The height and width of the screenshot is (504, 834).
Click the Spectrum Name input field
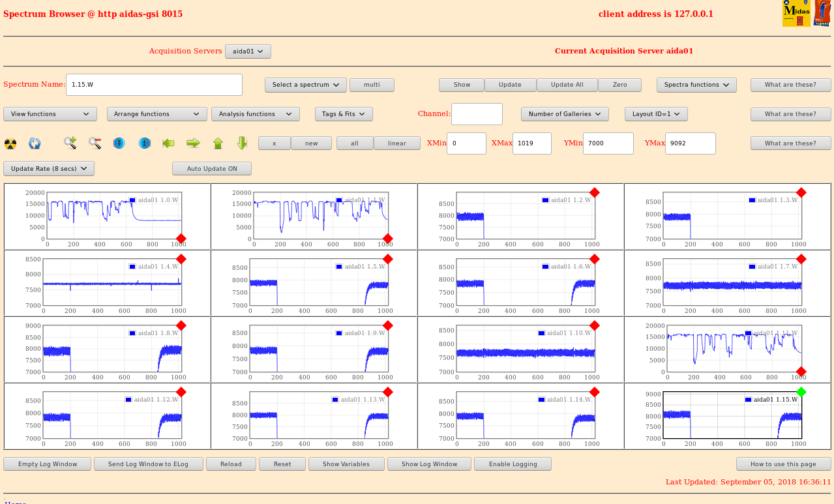click(154, 85)
